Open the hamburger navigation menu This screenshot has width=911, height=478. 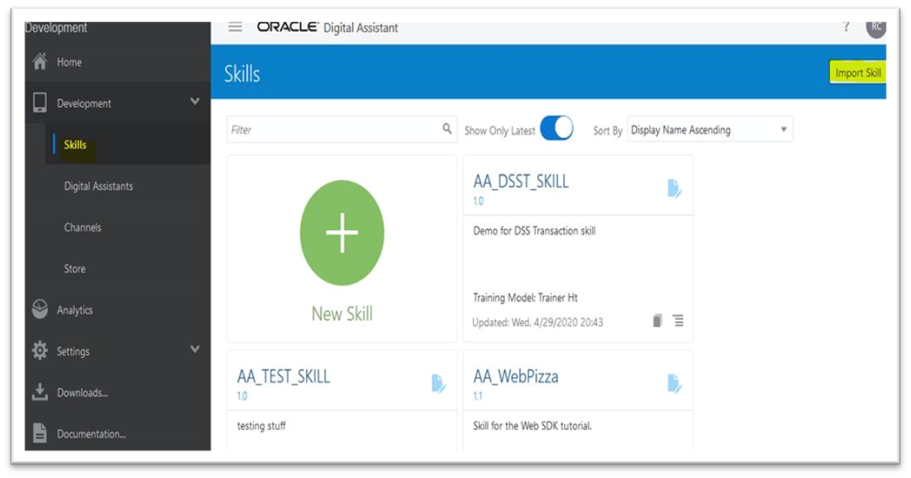(x=235, y=27)
